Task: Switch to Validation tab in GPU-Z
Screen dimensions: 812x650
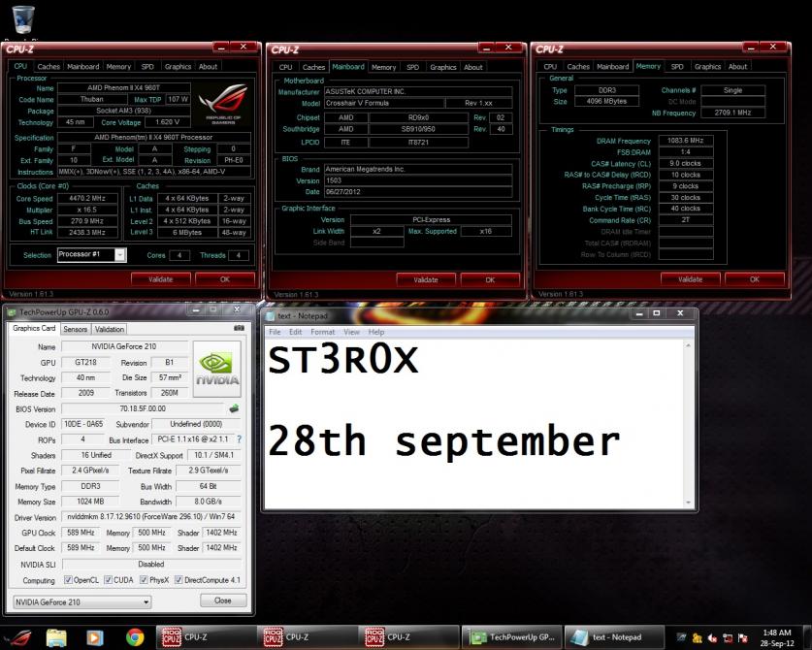Action: (x=110, y=329)
